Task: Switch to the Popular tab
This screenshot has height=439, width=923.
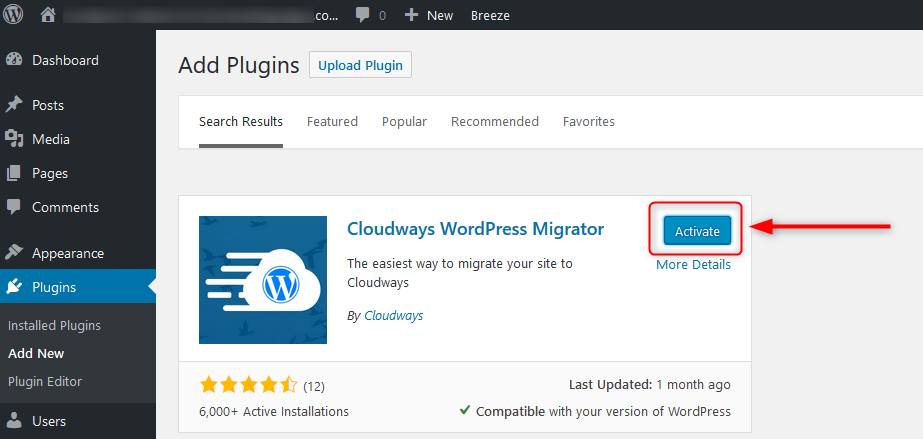Action: point(404,122)
